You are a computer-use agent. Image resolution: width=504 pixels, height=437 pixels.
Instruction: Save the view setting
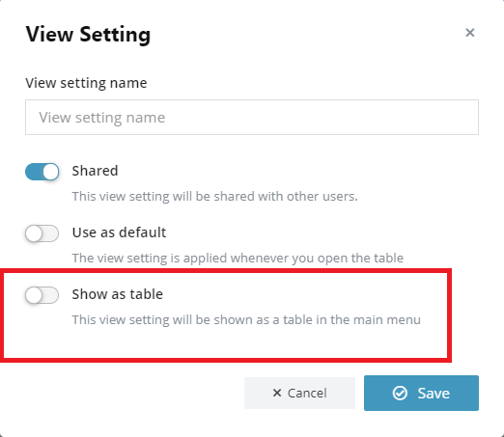(x=421, y=393)
